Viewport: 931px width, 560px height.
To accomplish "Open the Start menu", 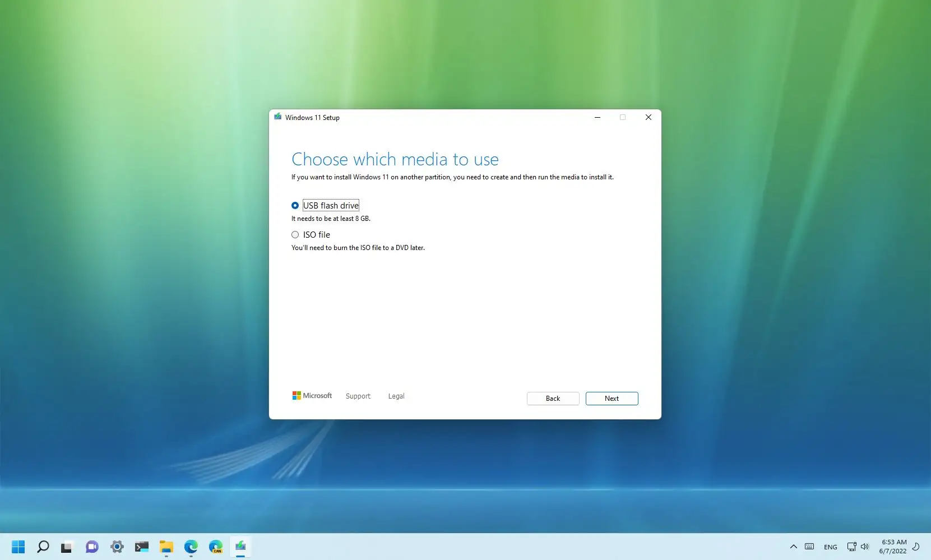I will 18,547.
